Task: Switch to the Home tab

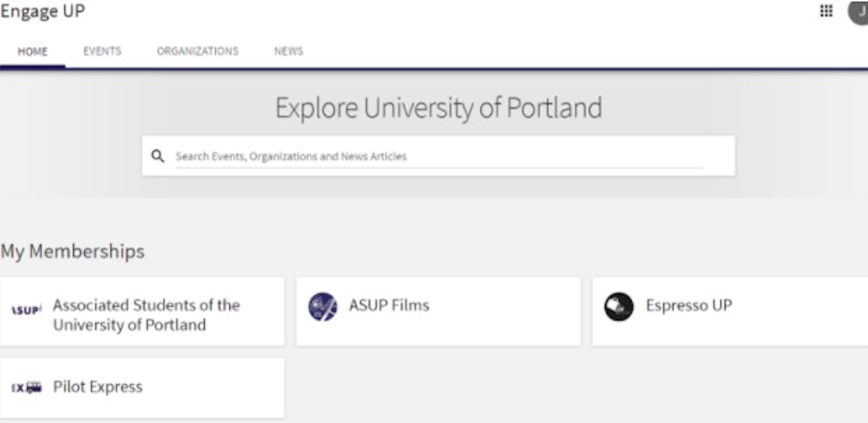Action: 33,51
